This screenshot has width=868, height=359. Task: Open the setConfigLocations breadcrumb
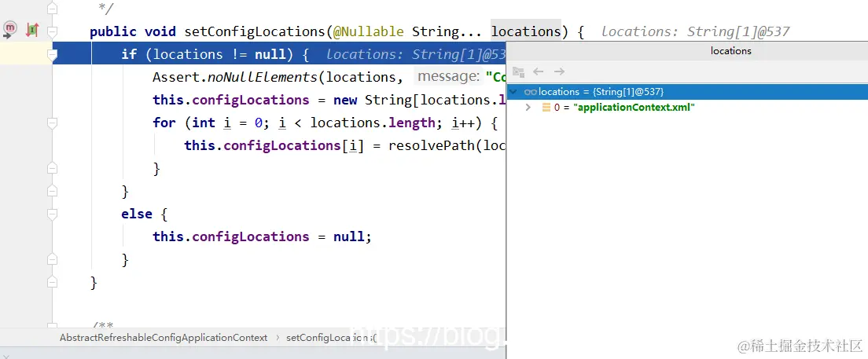point(331,338)
